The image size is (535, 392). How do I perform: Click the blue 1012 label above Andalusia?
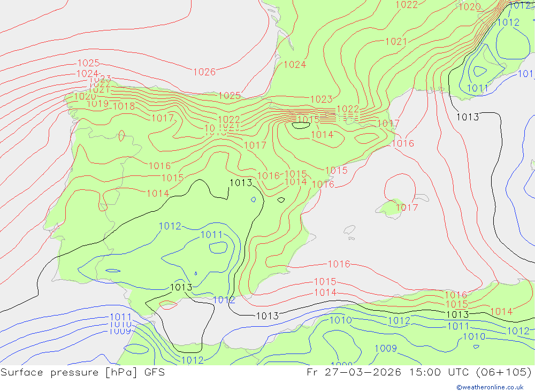pyautogui.click(x=170, y=226)
